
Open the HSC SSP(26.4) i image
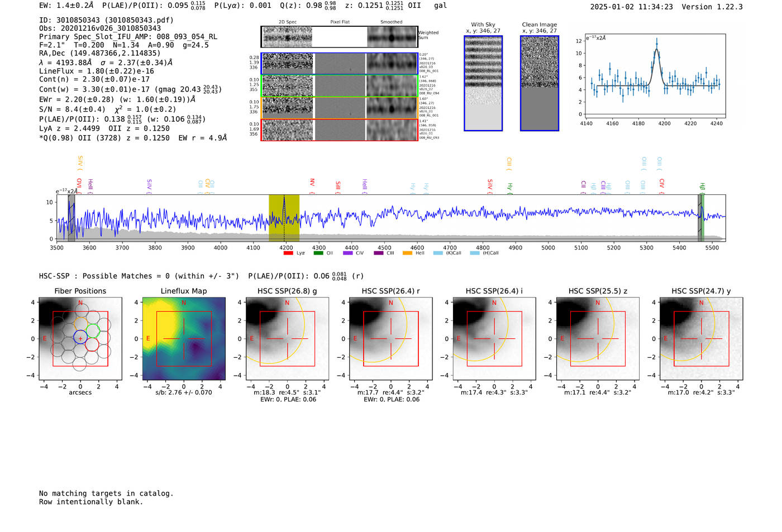pos(494,339)
